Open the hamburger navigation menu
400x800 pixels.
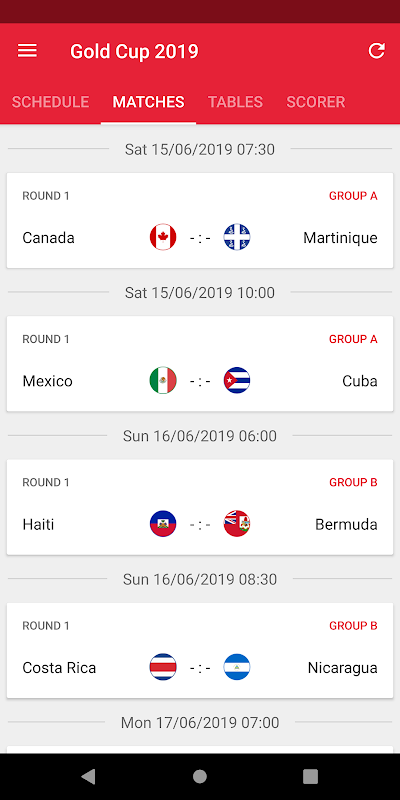pyautogui.click(x=27, y=51)
